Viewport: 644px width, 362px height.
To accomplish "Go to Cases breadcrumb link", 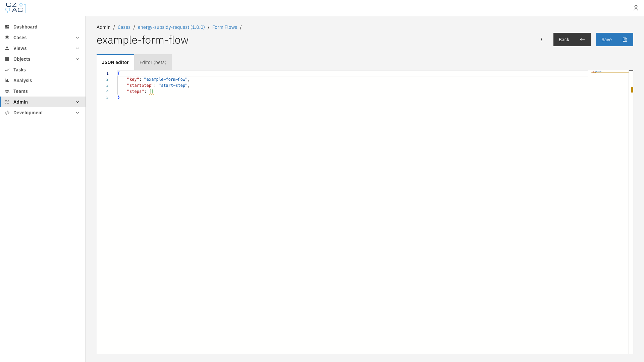I will point(124,27).
